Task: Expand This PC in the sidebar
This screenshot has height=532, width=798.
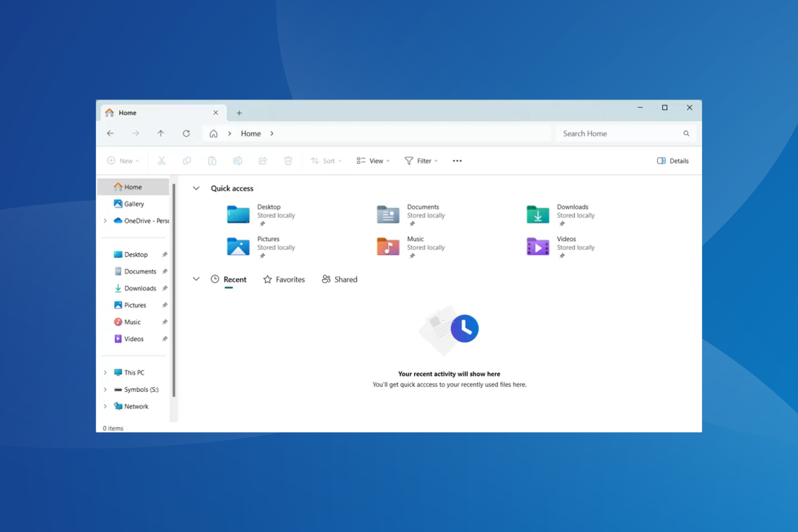Action: point(105,372)
